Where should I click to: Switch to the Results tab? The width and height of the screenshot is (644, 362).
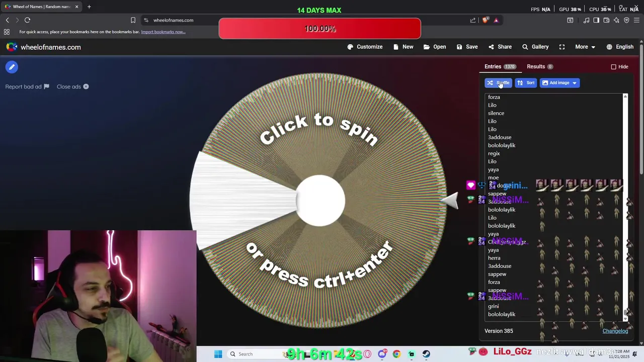(x=540, y=66)
